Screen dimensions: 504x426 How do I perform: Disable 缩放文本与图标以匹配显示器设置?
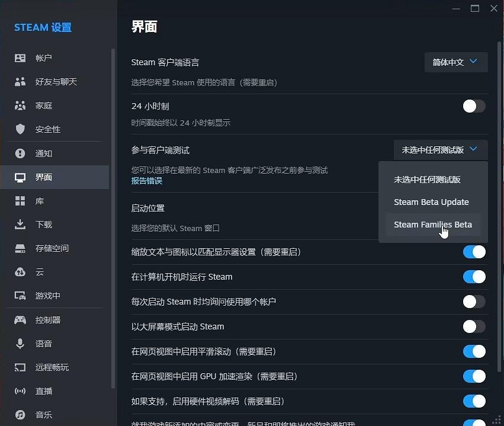point(474,252)
